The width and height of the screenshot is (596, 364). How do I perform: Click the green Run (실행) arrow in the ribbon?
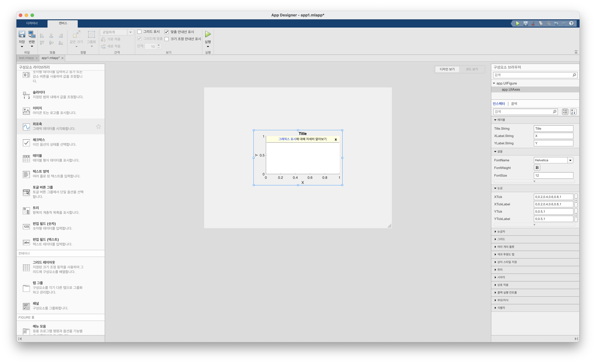208,34
